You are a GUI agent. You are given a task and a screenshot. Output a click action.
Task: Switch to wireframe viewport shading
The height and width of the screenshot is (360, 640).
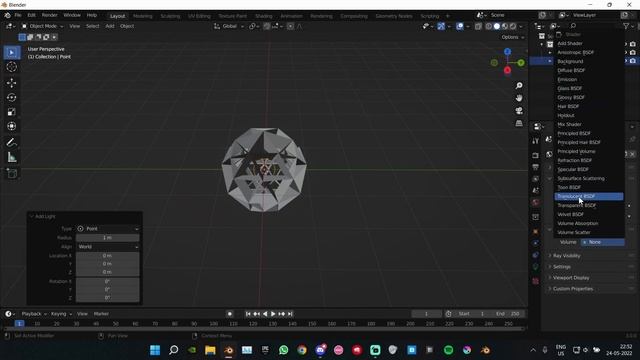tap(489, 26)
